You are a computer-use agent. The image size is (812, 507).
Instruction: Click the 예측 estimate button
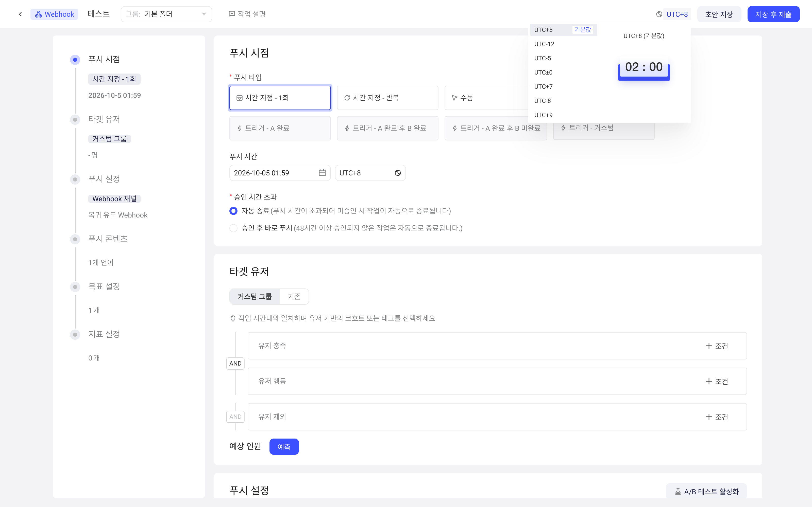coord(284,447)
